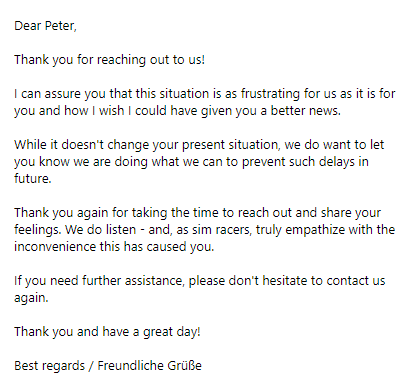Click the word "future." on its own line
This screenshot has height=382, width=412.
33,179
